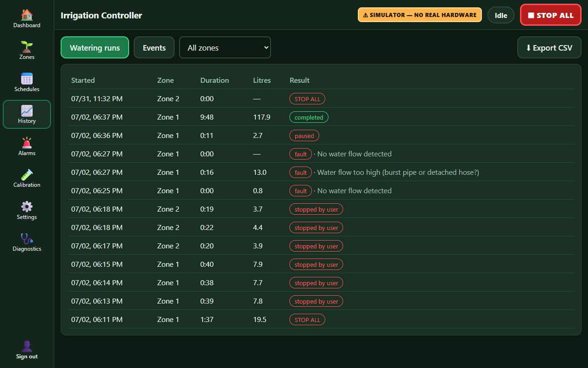
Task: Click the paused result badge
Action: [x=304, y=136]
